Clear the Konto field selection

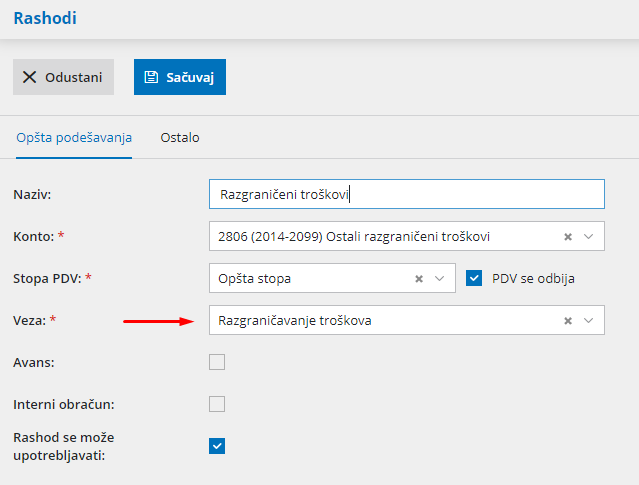coord(568,237)
